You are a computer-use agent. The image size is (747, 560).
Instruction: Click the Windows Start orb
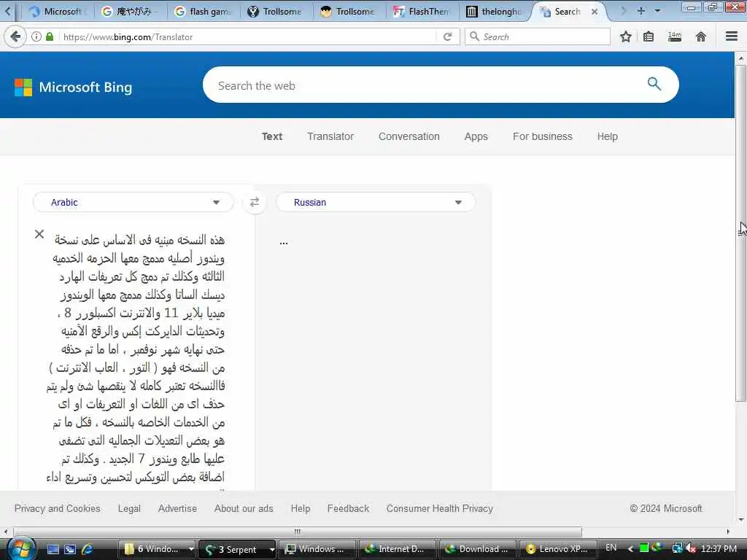(20, 549)
